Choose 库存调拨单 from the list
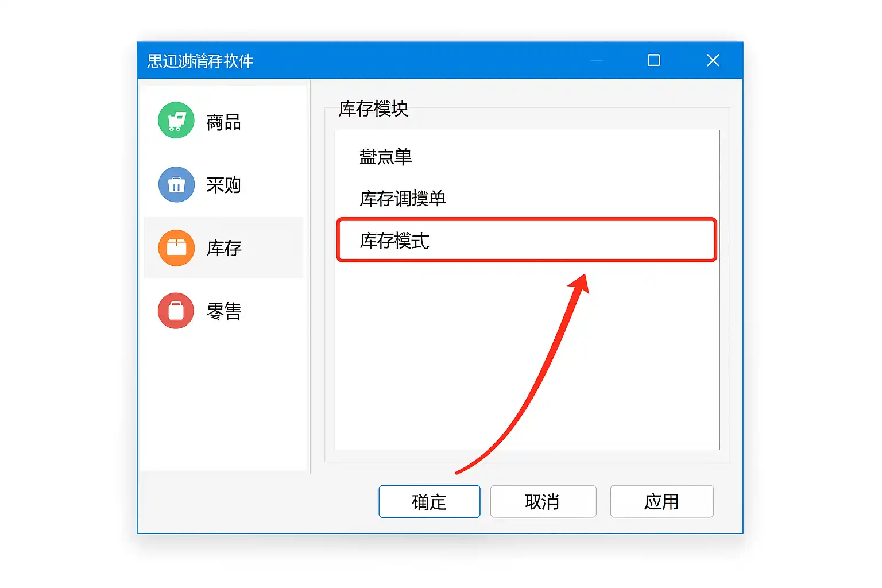This screenshot has width=882, height=588. coord(403,199)
